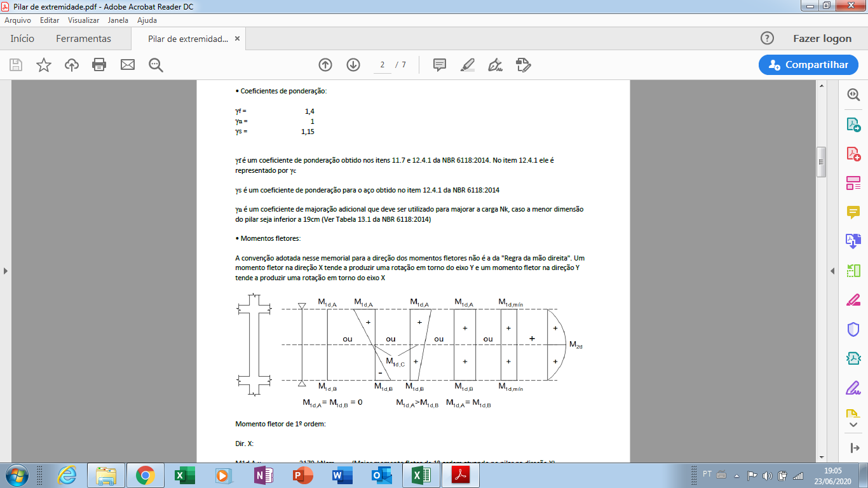The height and width of the screenshot is (488, 868).
Task: Click the page number input field
Action: [383, 65]
